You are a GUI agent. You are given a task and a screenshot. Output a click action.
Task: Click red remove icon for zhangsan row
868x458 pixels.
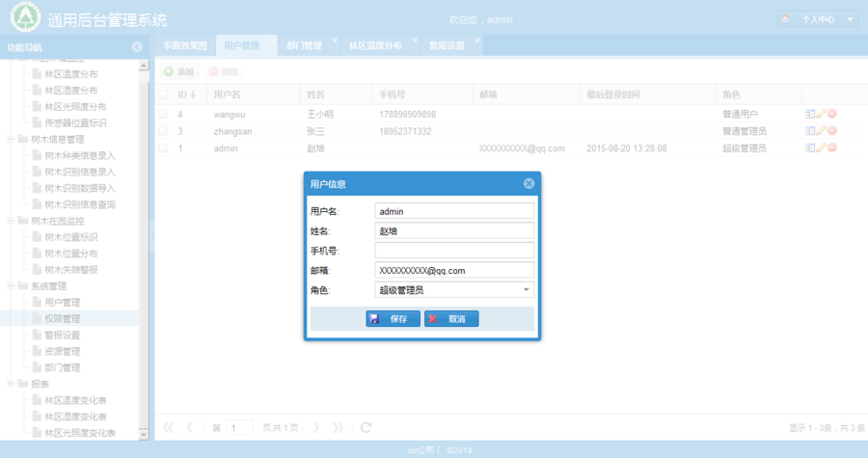[x=832, y=131]
